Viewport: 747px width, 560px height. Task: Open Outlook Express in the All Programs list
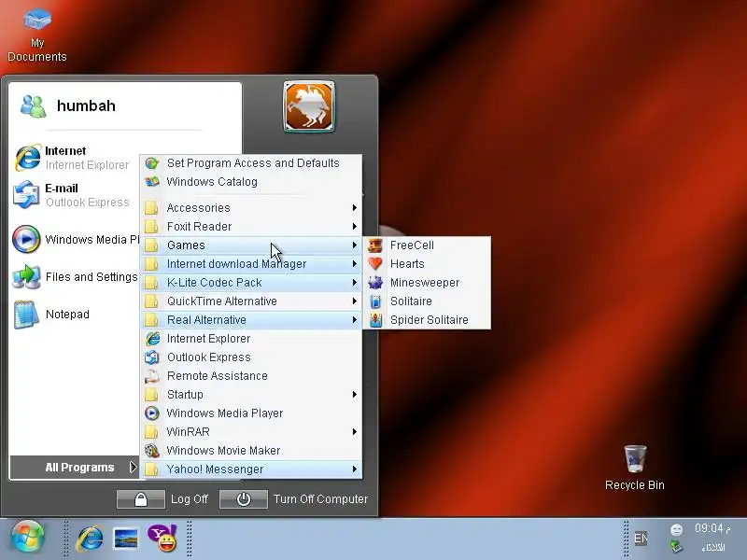pos(251,357)
